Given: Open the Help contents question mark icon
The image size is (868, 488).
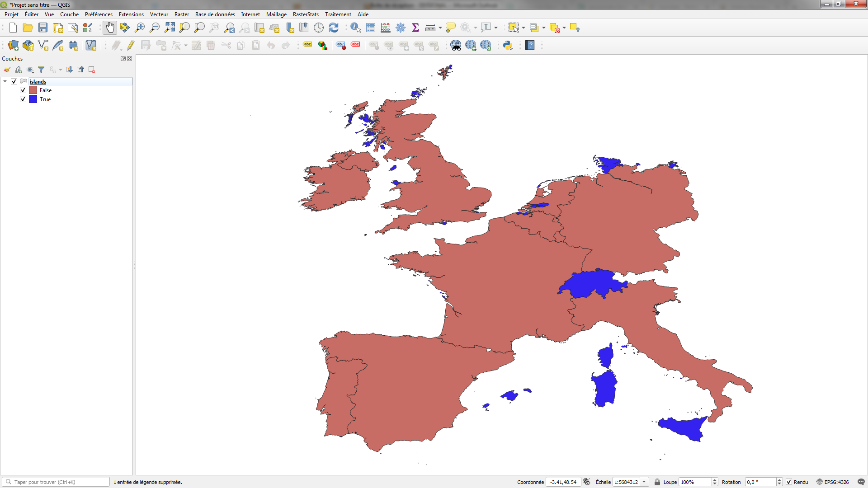Looking at the screenshot, I should click(530, 45).
